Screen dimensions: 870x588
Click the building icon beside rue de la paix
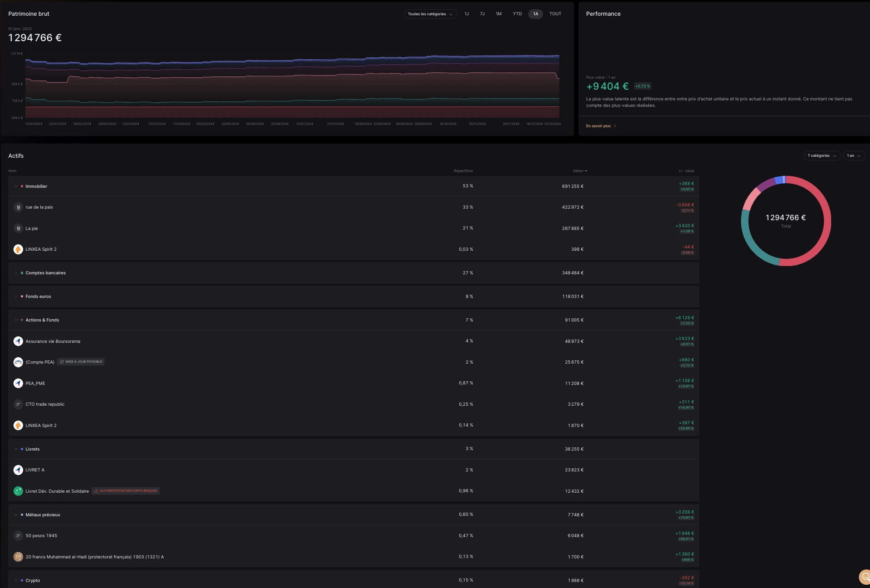(x=18, y=207)
